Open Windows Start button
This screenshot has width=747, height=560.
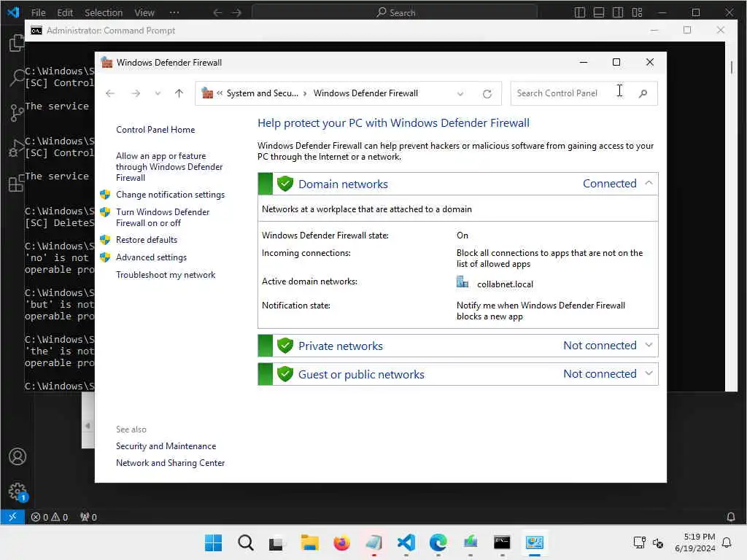pos(213,542)
